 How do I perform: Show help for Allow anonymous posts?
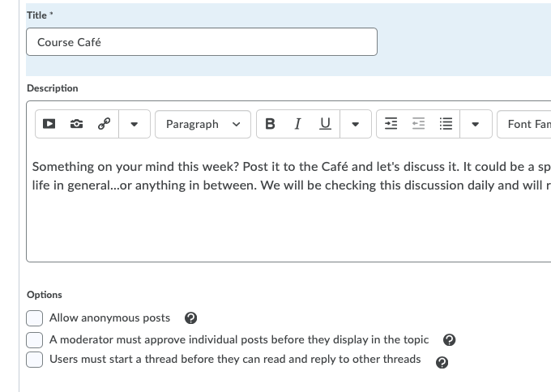191,318
